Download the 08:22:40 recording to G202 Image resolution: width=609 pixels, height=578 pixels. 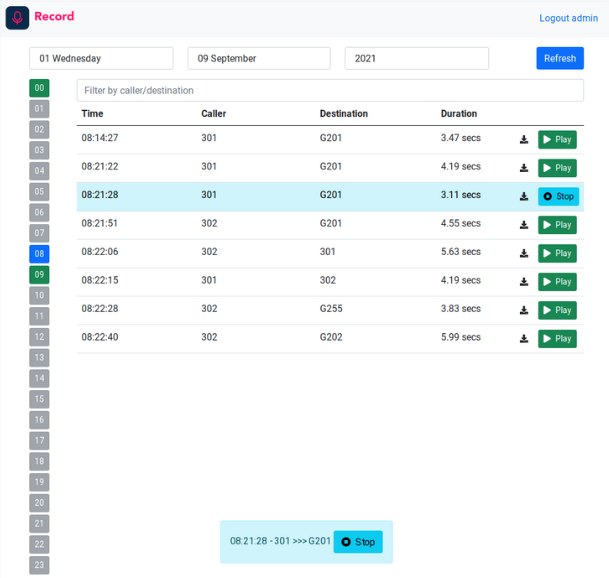coord(524,339)
